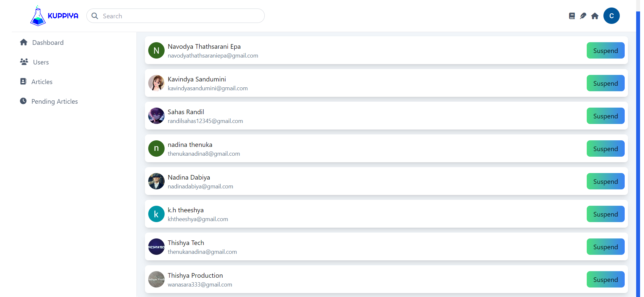The height and width of the screenshot is (297, 644).
Task: Click the Kuppiya flask logo
Action: click(x=38, y=16)
